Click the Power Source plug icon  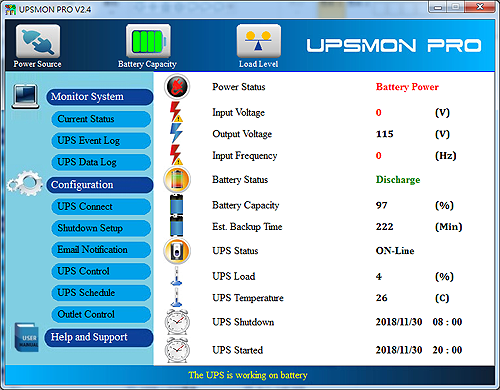38,41
